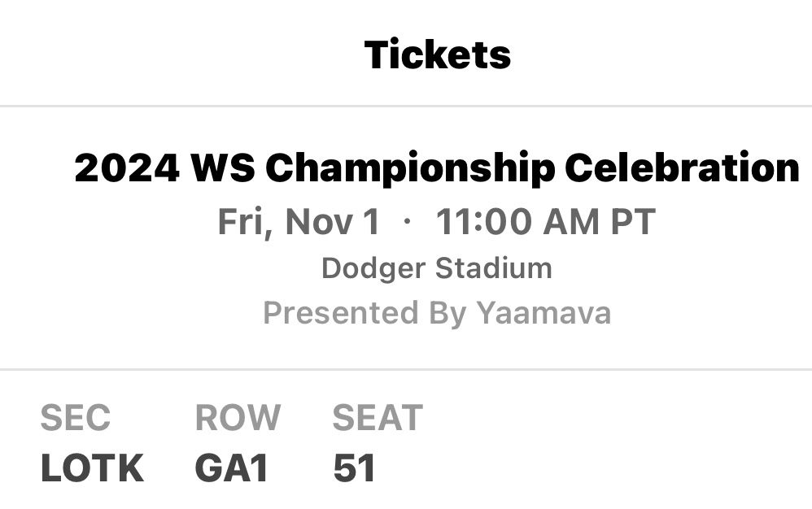Screen dimensions: 812x509
Task: Click the Fri, Nov 1 date text
Action: tap(301, 221)
